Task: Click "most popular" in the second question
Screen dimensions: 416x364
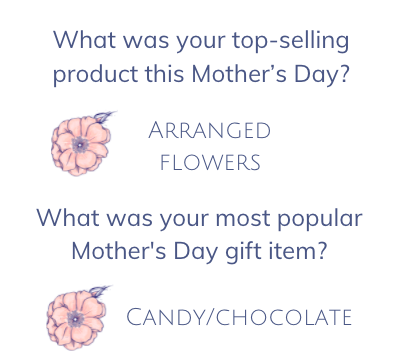Action: tap(289, 219)
